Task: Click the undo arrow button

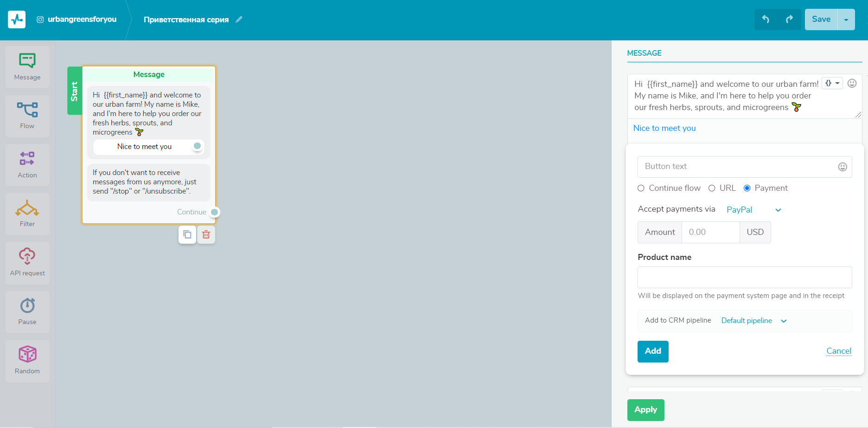Action: (x=766, y=19)
